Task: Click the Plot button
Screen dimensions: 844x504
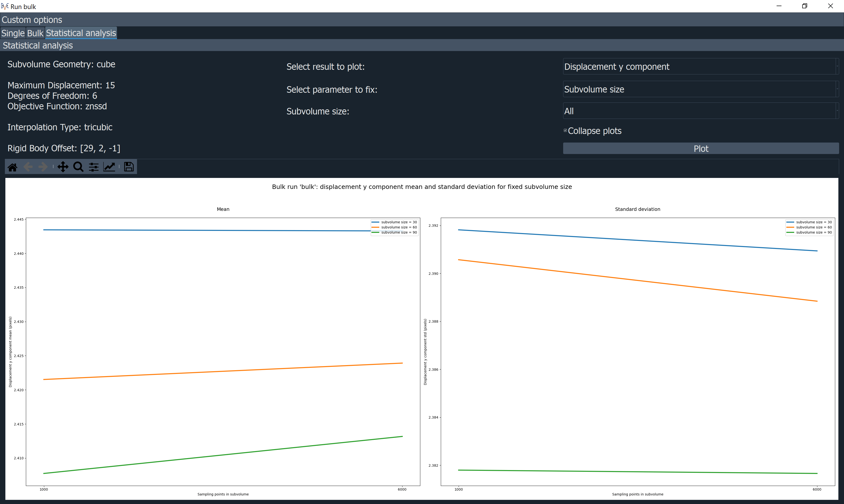Action: pos(701,148)
